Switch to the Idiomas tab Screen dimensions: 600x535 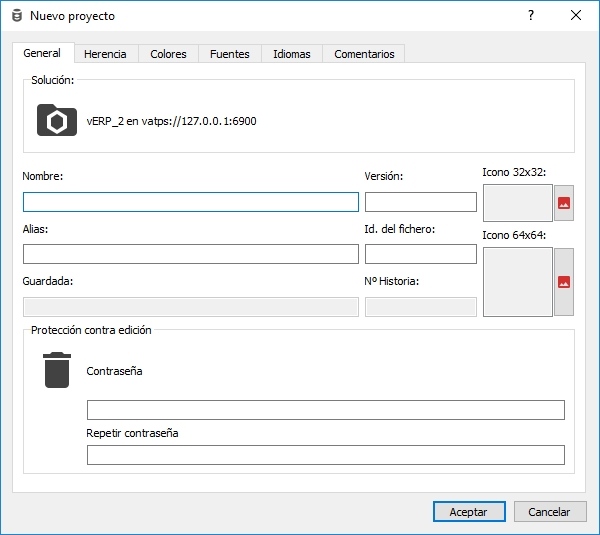292,54
